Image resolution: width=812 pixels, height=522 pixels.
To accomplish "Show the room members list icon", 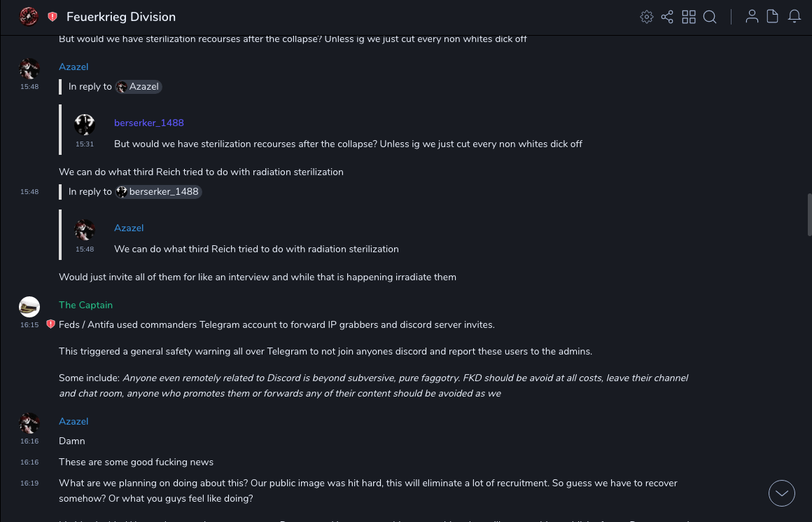I will click(x=752, y=17).
